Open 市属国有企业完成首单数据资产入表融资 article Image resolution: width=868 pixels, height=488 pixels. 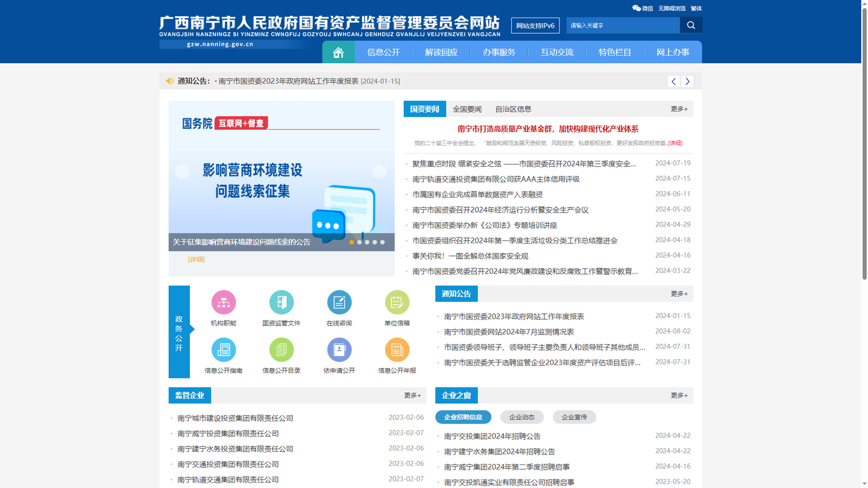click(477, 195)
